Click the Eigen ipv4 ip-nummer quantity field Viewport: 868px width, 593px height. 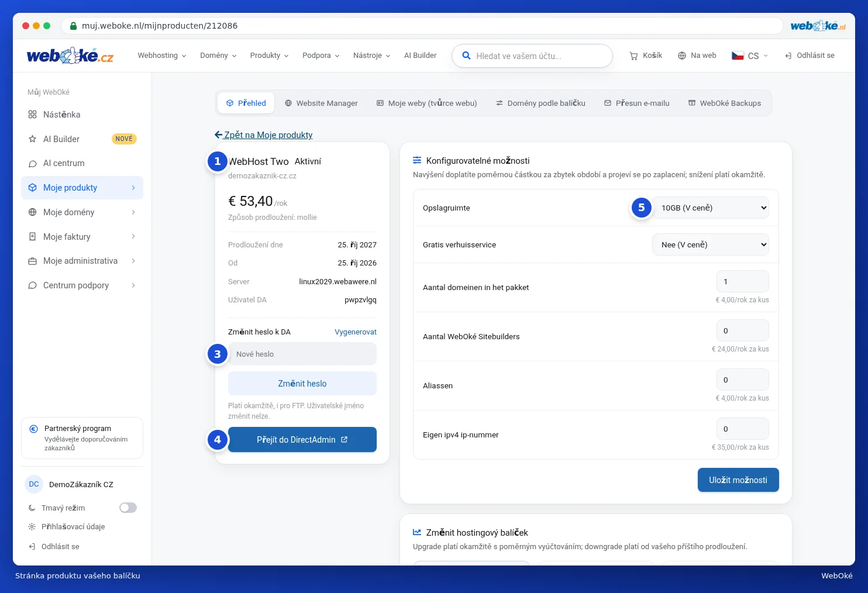[x=743, y=429]
